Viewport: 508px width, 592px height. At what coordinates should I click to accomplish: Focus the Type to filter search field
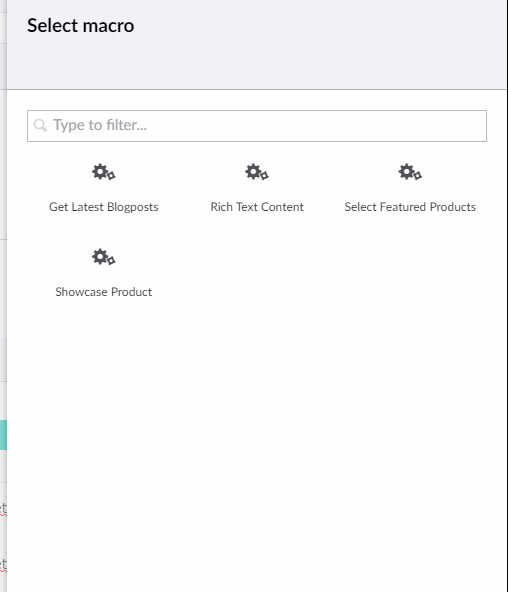pos(257,126)
